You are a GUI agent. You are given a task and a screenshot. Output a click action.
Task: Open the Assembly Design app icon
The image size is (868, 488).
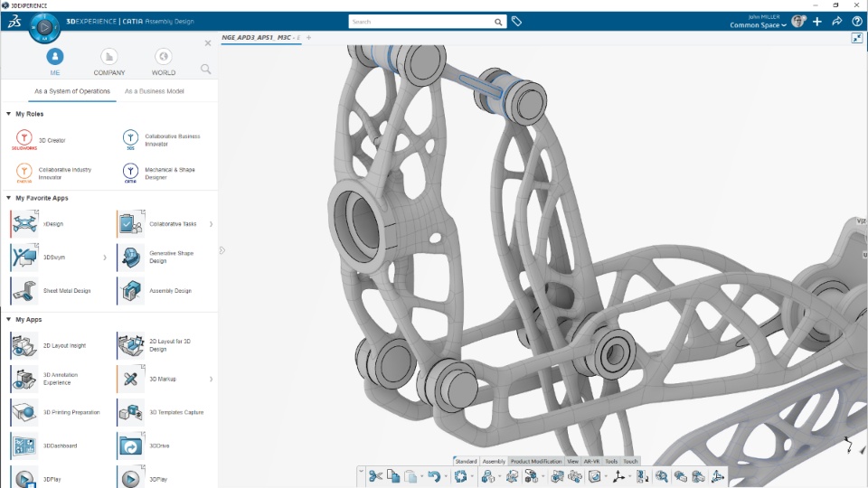[x=130, y=290]
